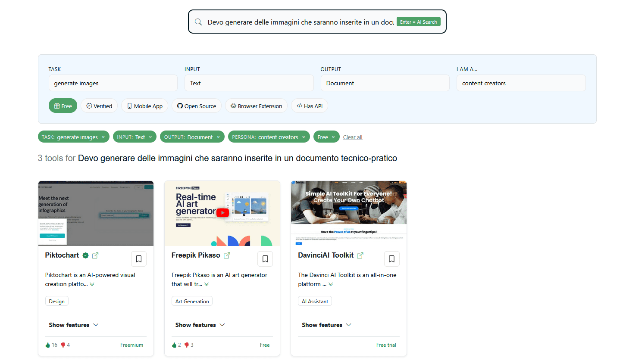
Task: Enable the Mobile App filter
Action: [x=145, y=106]
